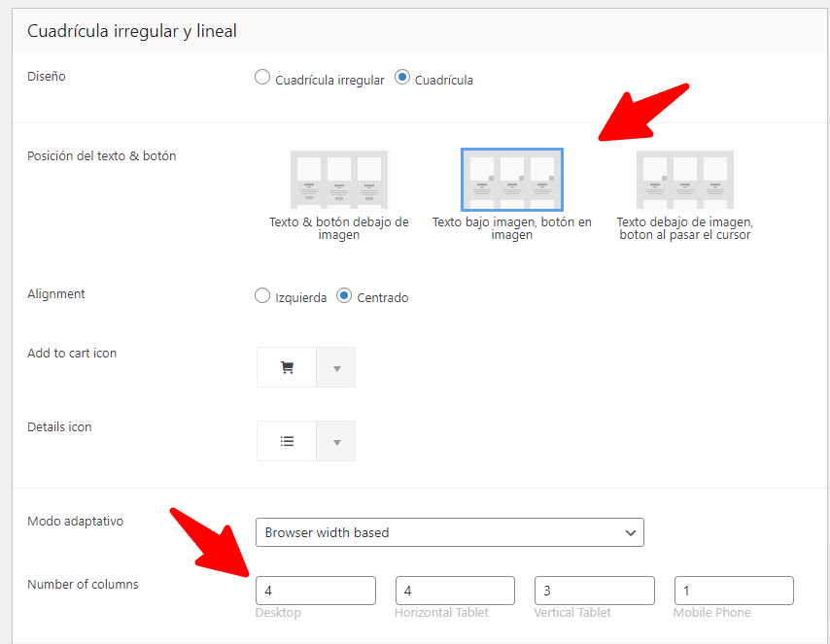Click the 'Diseño' label

tap(47, 76)
